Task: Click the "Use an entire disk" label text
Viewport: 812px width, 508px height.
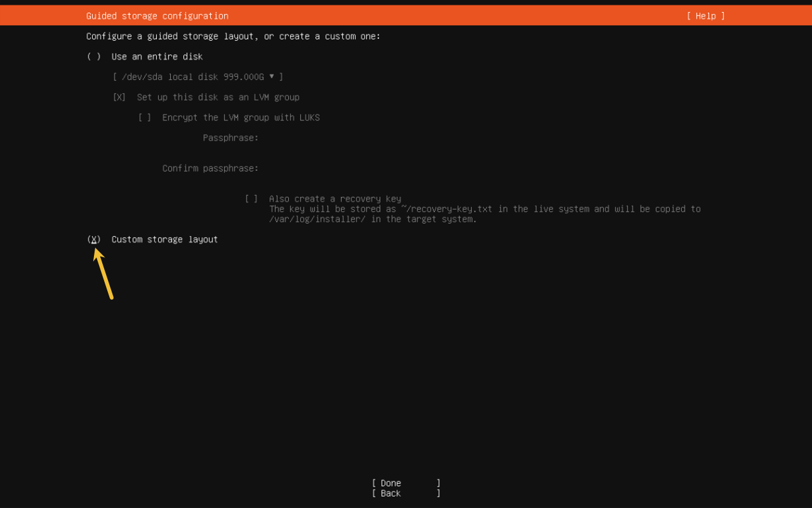Action: pyautogui.click(x=157, y=57)
